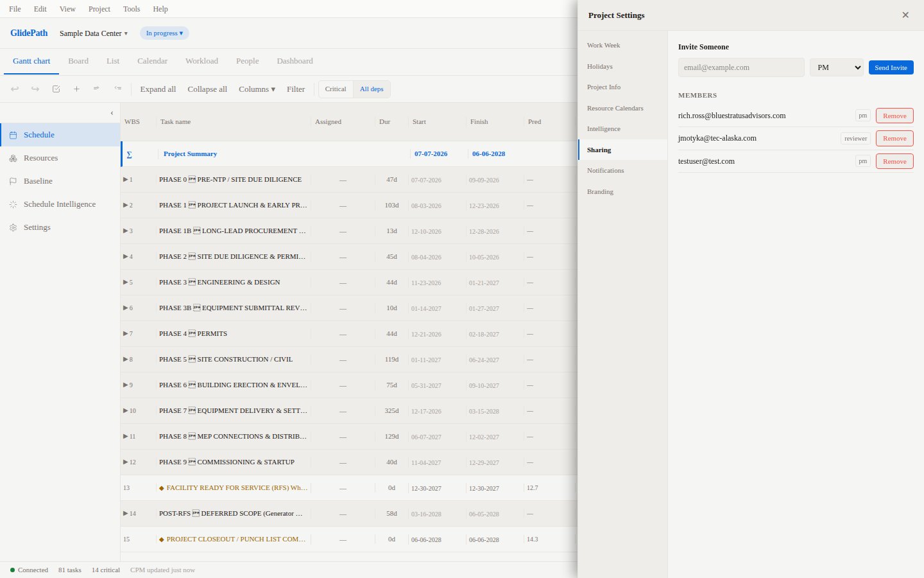Focus the invite email input field
The width and height of the screenshot is (924, 578).
click(741, 67)
